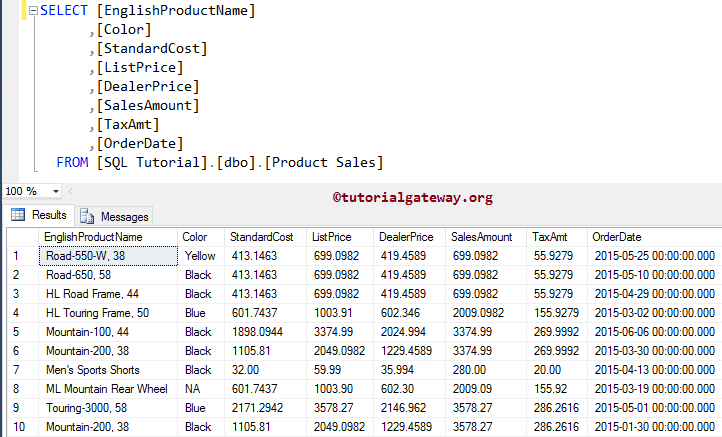The image size is (722, 437).
Task: Select OrderDate cell 2015-01-30
Action: point(654,427)
